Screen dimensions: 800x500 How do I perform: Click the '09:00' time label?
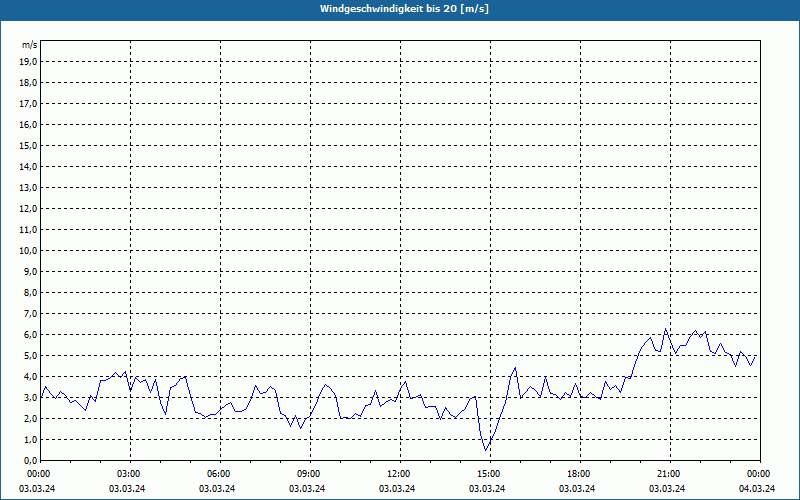click(310, 474)
